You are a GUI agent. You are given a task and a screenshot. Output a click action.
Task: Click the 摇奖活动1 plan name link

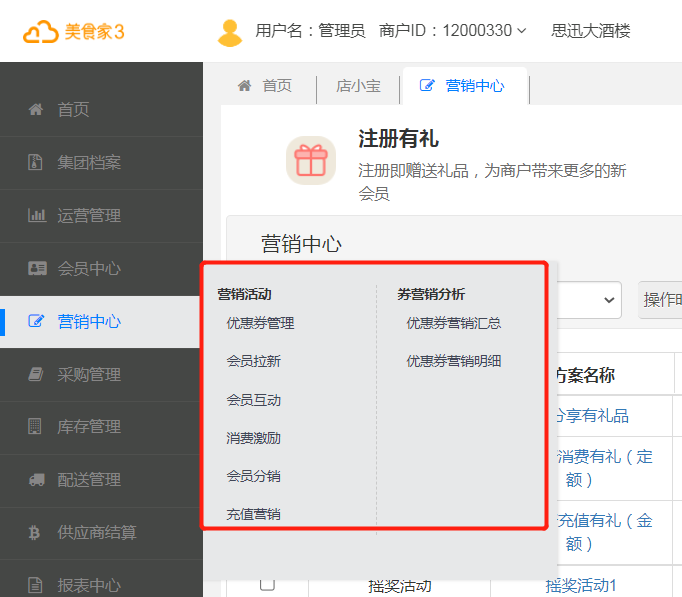click(x=580, y=585)
